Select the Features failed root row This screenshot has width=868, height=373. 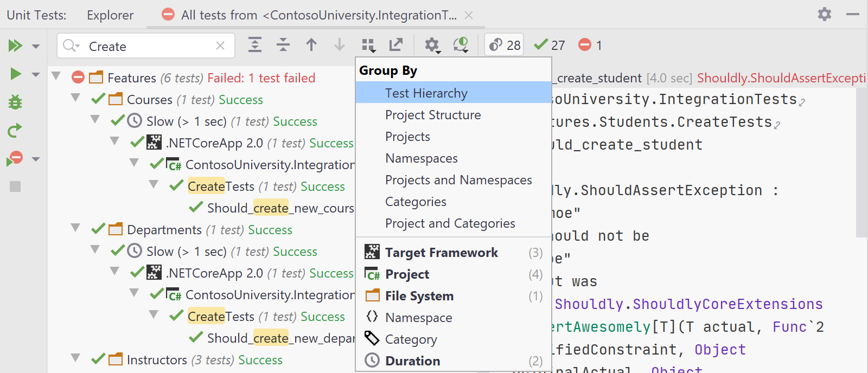201,78
